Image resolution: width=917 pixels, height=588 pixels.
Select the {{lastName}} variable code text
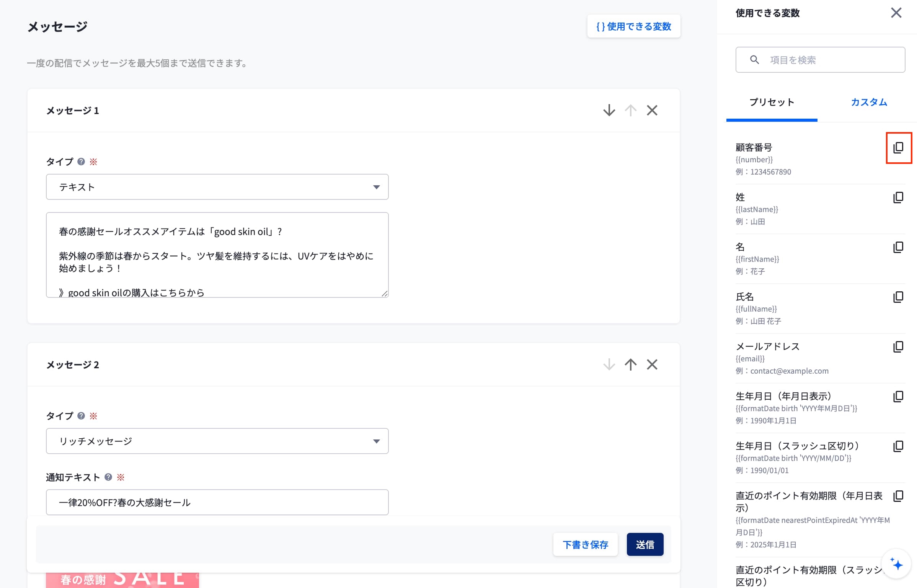point(757,210)
